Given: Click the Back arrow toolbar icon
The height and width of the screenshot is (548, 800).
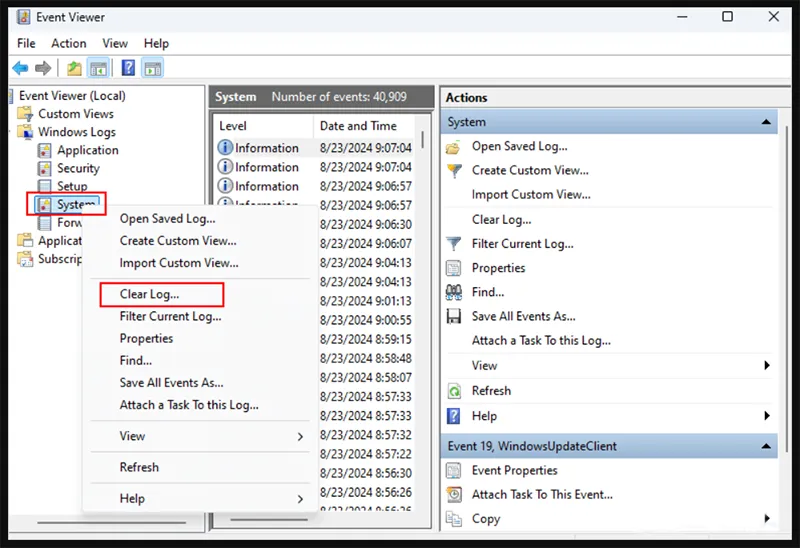Looking at the screenshot, I should pos(20,68).
